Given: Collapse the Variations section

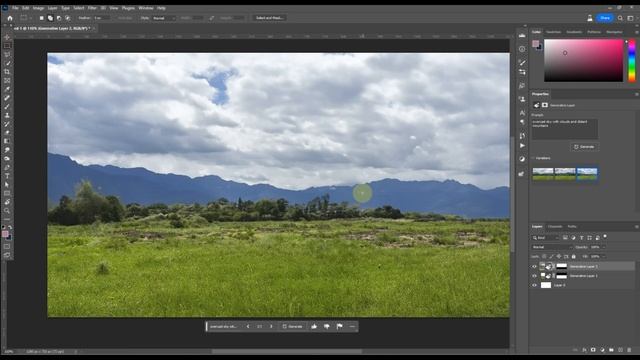Looking at the screenshot, I should tap(533, 158).
